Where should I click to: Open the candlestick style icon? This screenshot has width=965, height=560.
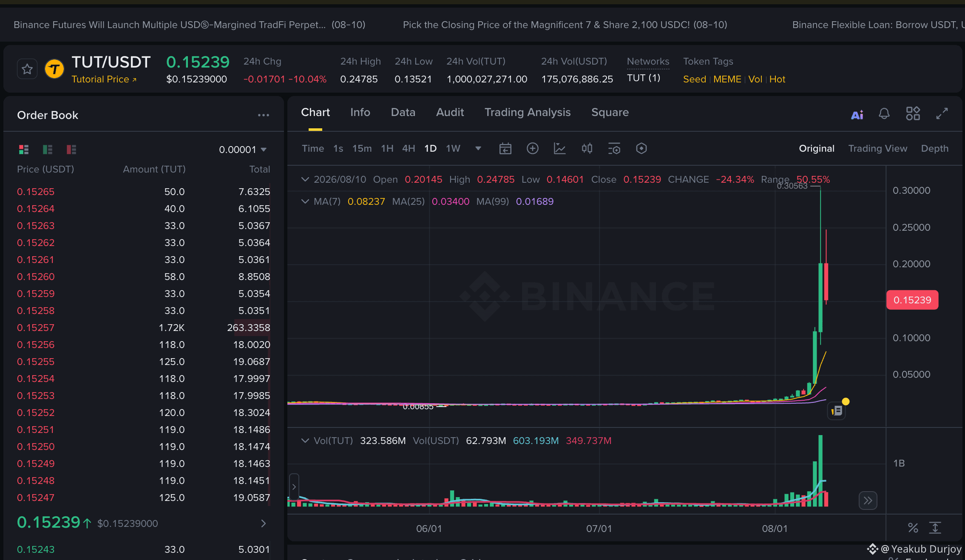point(587,148)
